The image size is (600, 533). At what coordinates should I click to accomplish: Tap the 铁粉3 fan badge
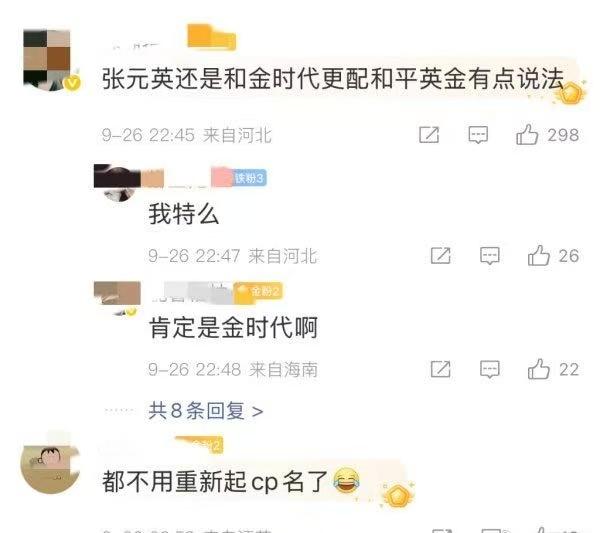(249, 178)
